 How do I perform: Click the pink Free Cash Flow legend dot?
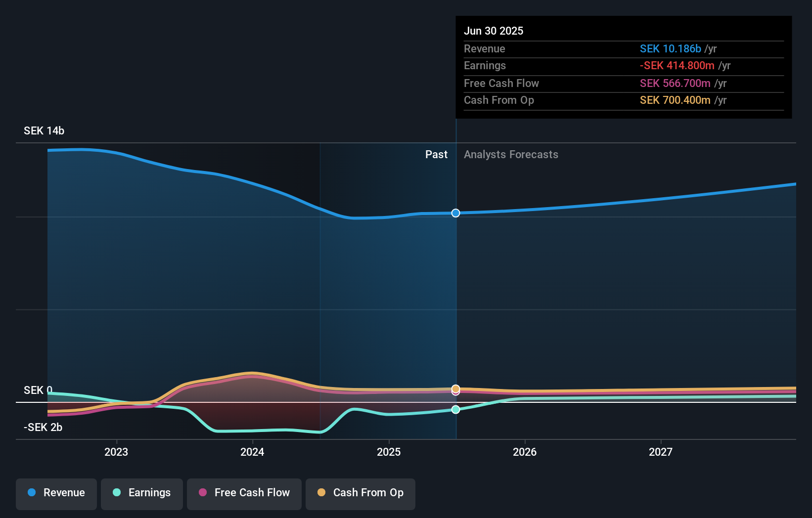pyautogui.click(x=203, y=493)
